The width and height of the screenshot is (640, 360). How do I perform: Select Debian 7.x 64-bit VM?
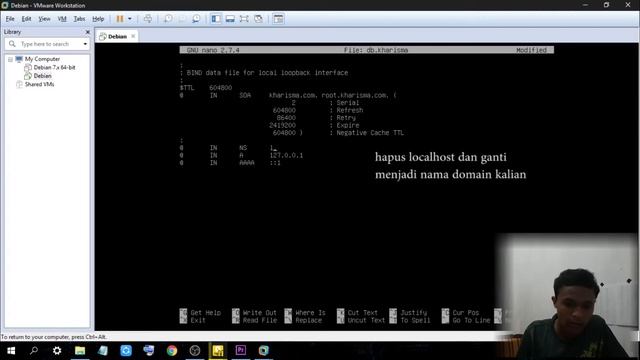pyautogui.click(x=54, y=67)
